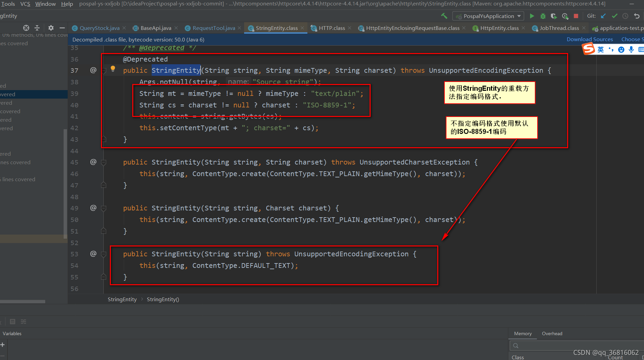Collapse code fold on line 45

104,162
